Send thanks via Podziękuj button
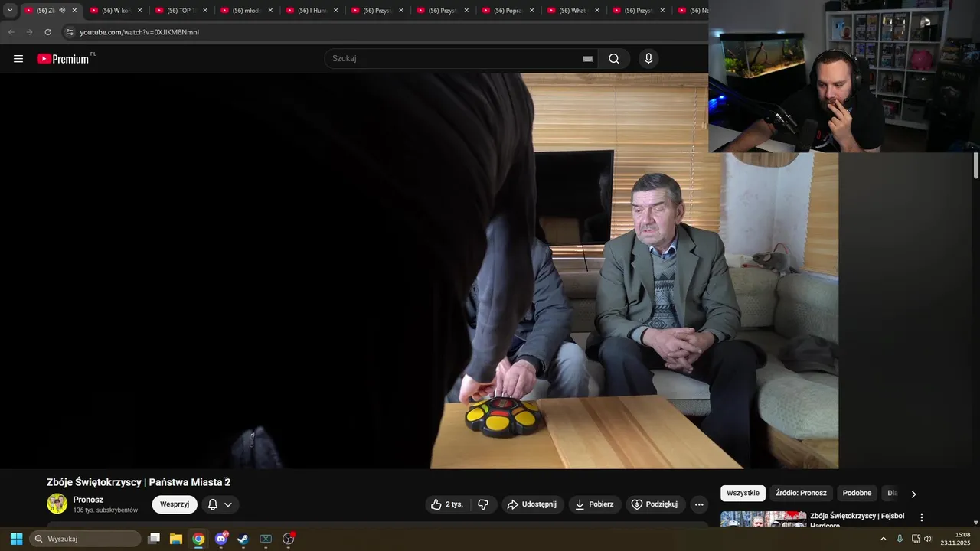980x551 pixels. (655, 504)
